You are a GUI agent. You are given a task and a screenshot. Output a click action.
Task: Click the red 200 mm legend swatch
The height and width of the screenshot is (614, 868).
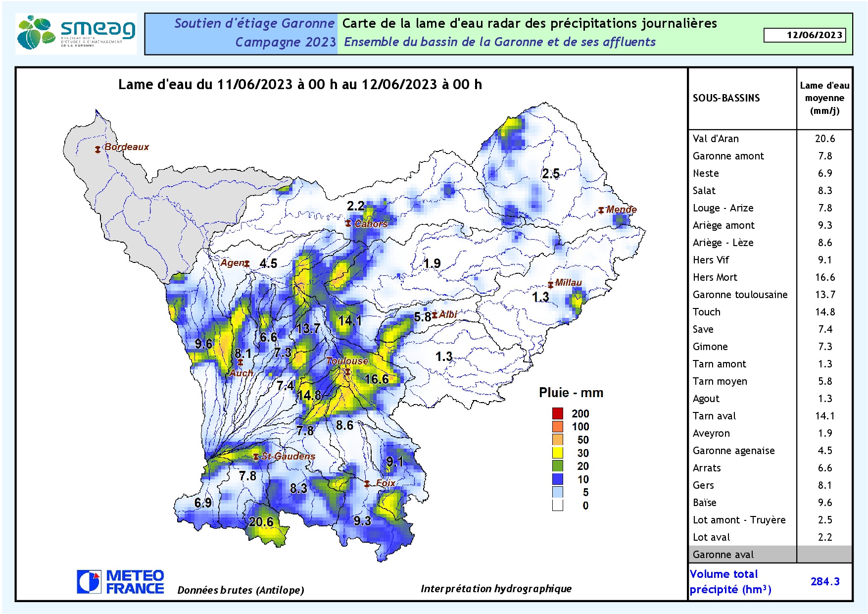click(x=558, y=413)
